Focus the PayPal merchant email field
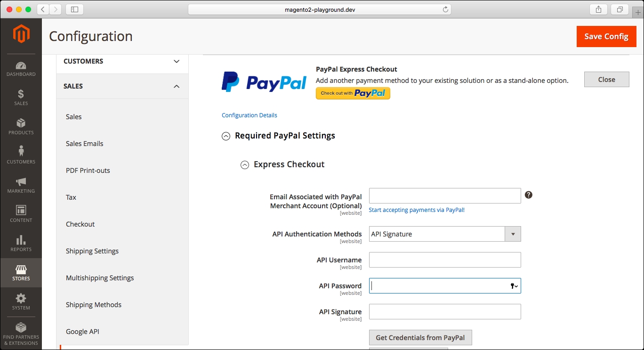The width and height of the screenshot is (644, 350). [445, 195]
